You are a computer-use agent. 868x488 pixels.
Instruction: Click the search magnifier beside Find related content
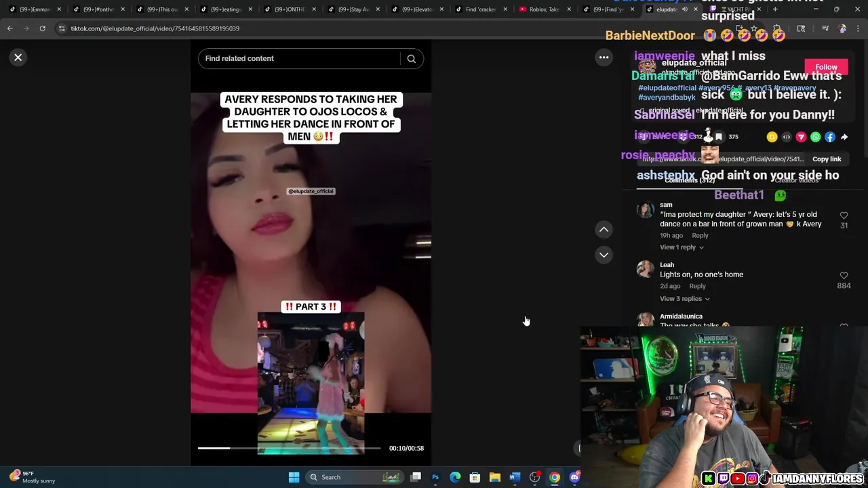[x=411, y=58]
